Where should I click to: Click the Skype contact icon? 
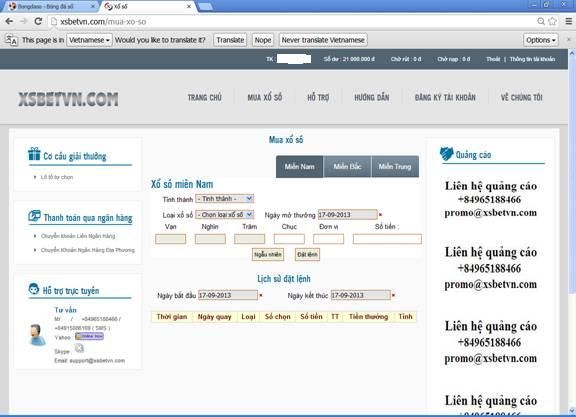pyautogui.click(x=79, y=348)
